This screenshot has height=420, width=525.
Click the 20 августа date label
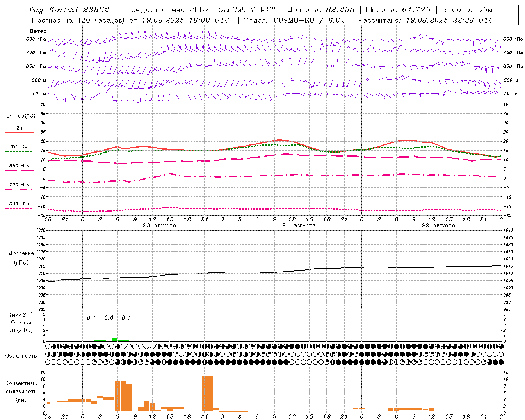160,226
